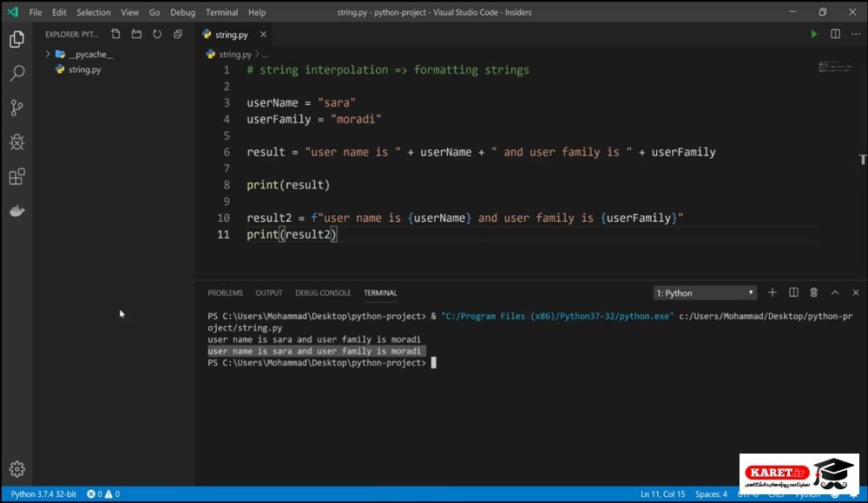Click the "sara" string on line 3
Viewport: 868px width, 503px height.
337,103
